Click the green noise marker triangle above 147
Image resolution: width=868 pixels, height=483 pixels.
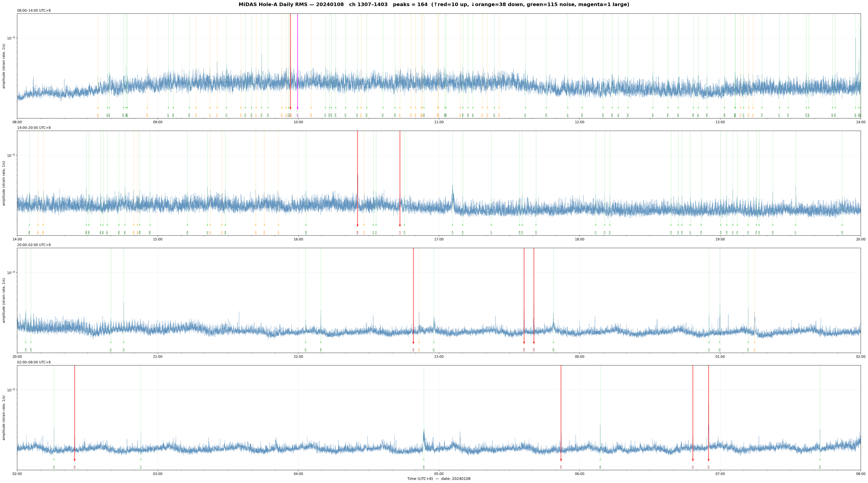coord(434,342)
